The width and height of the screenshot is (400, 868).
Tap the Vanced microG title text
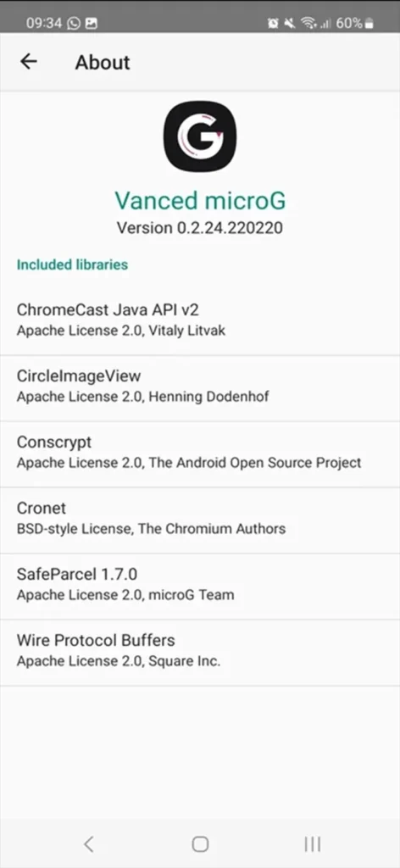(200, 200)
